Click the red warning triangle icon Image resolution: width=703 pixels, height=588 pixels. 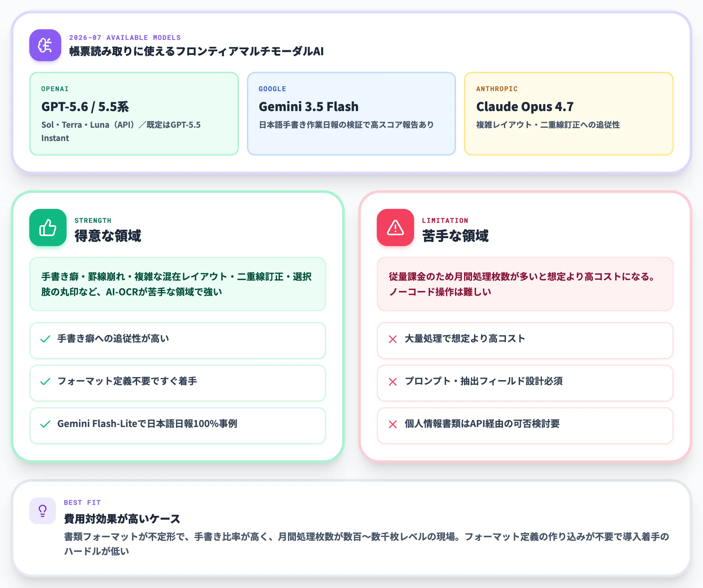pyautogui.click(x=395, y=227)
